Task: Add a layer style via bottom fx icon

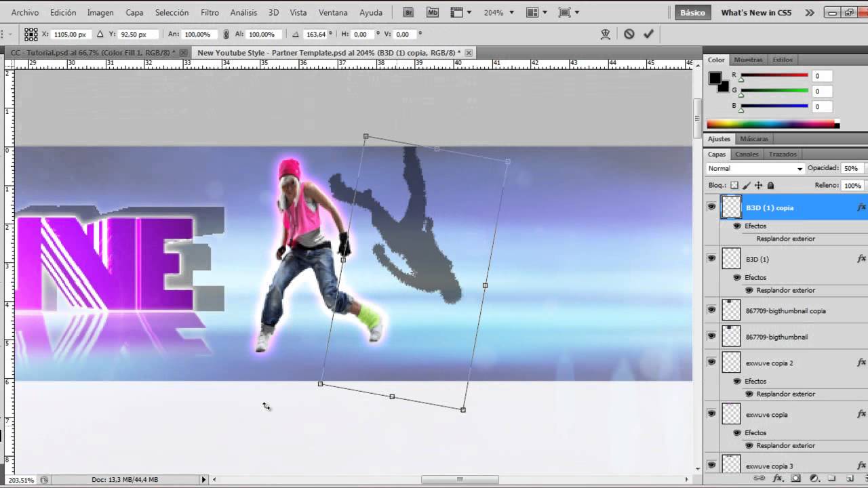Action: click(778, 479)
